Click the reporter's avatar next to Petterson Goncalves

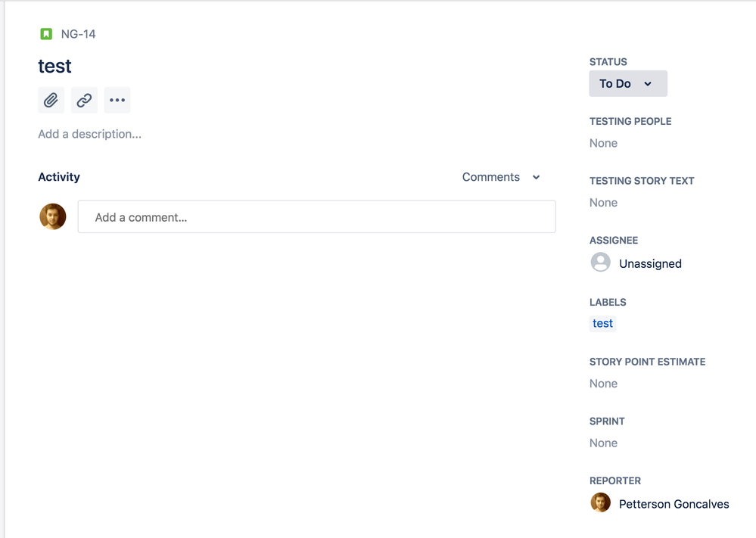point(600,502)
